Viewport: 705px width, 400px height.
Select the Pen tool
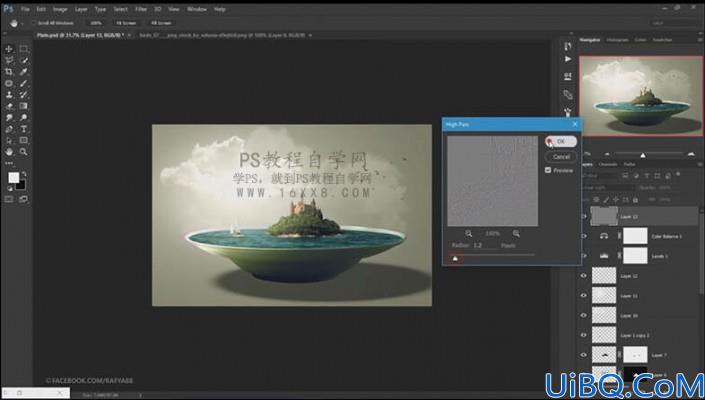tap(9, 129)
